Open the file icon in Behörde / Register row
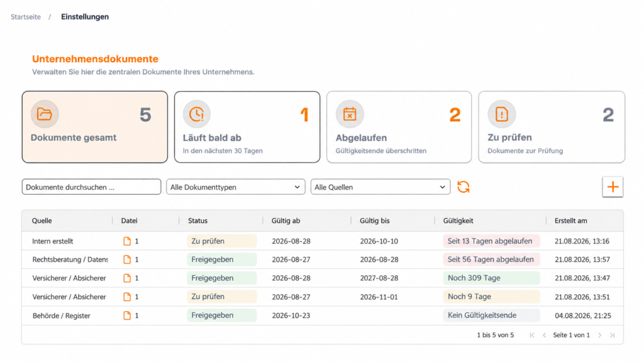 [x=127, y=315]
